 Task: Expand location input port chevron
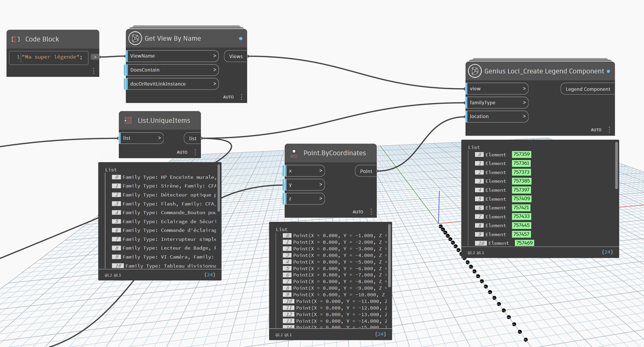(x=524, y=116)
